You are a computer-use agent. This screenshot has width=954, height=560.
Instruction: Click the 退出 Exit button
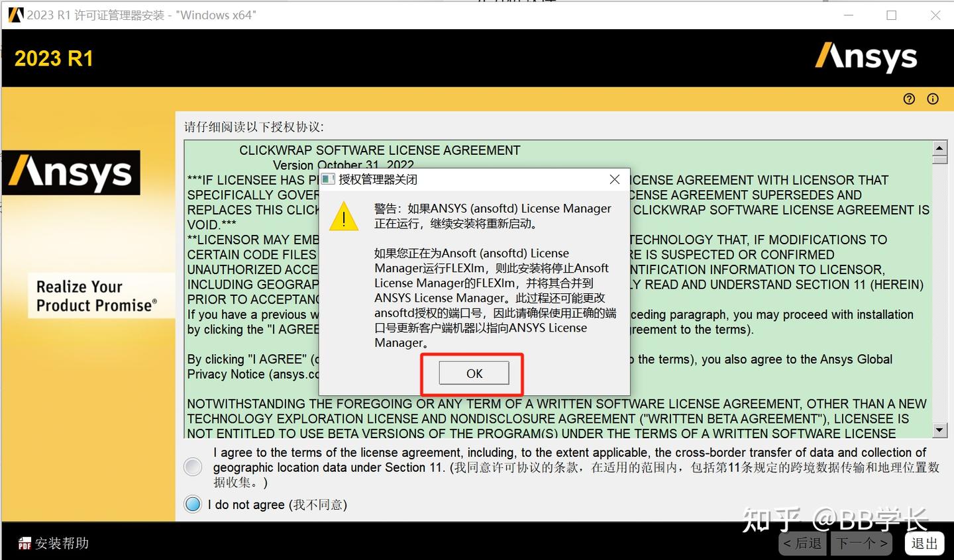click(924, 543)
